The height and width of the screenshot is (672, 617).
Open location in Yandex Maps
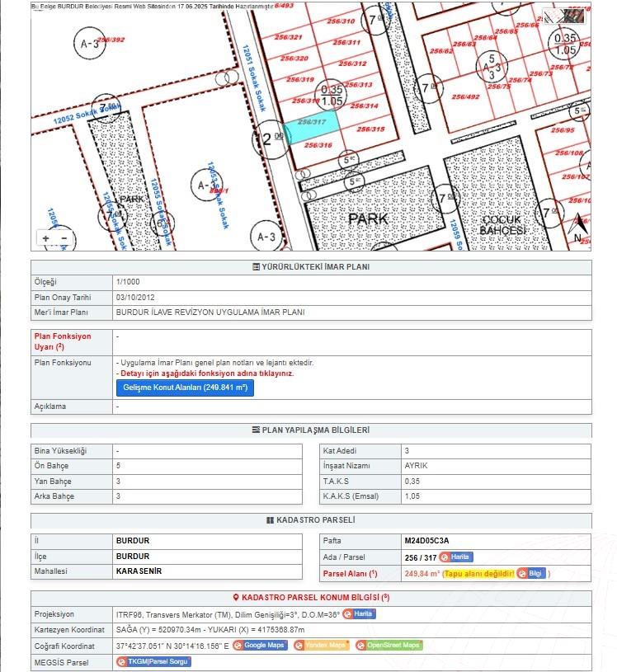click(321, 645)
